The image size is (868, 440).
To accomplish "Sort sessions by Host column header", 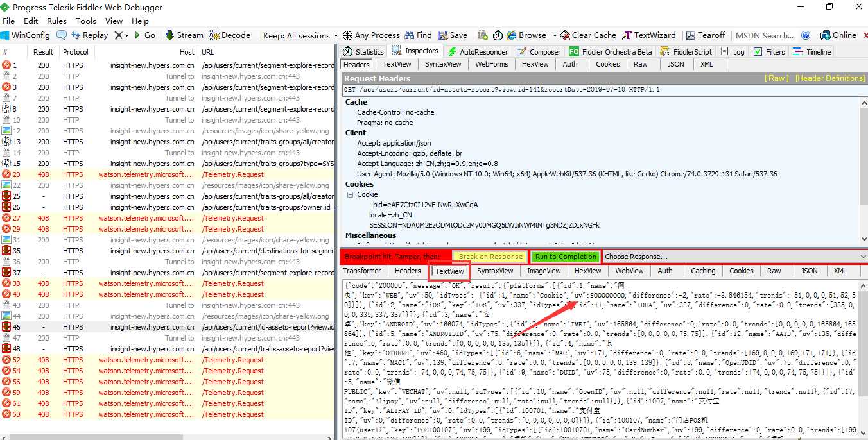I will click(x=146, y=52).
